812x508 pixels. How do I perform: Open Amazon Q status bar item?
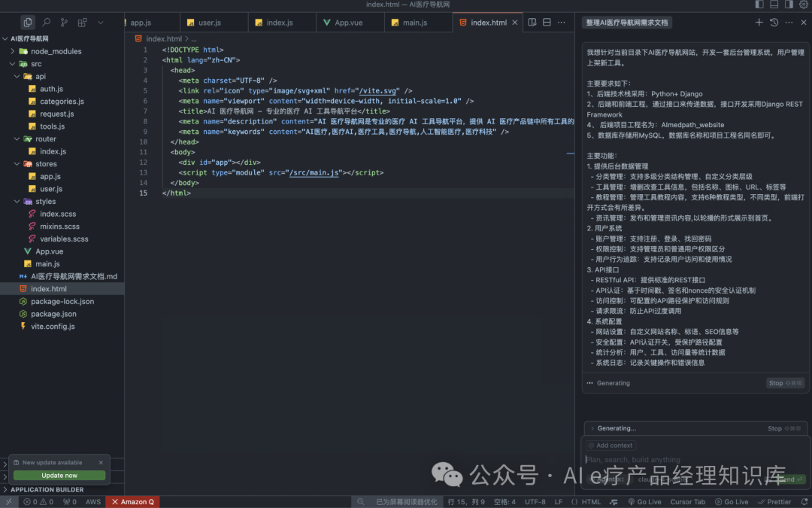coord(132,502)
